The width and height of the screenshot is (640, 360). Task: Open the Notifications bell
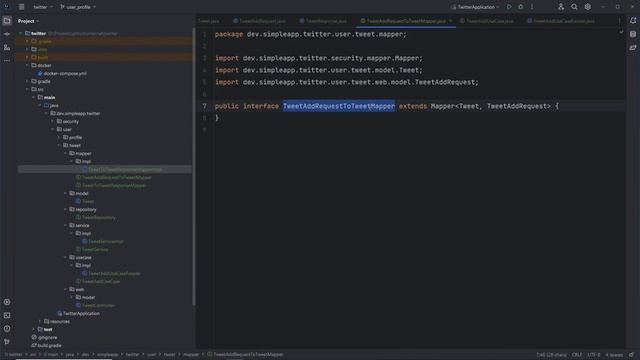(633, 20)
